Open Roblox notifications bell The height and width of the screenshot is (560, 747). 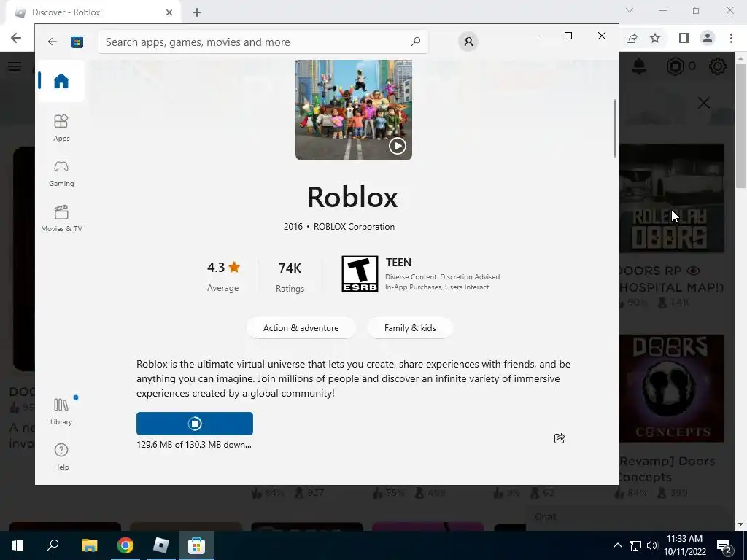(x=639, y=66)
